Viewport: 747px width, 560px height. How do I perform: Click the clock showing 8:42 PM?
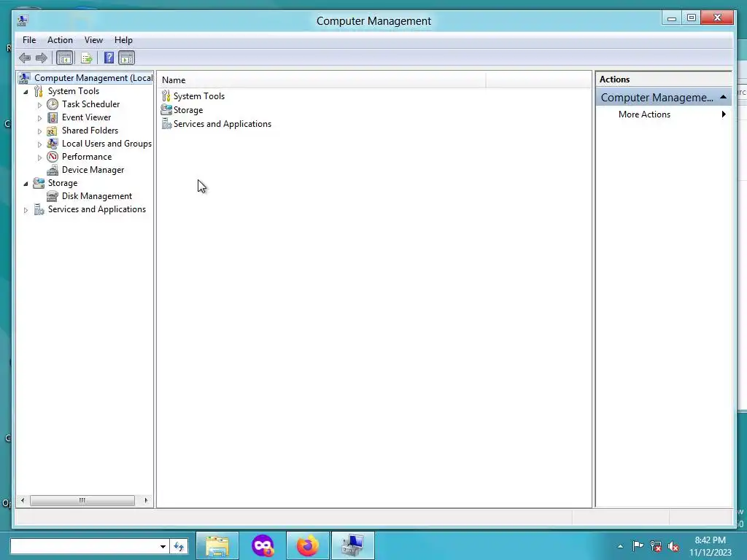click(x=710, y=540)
